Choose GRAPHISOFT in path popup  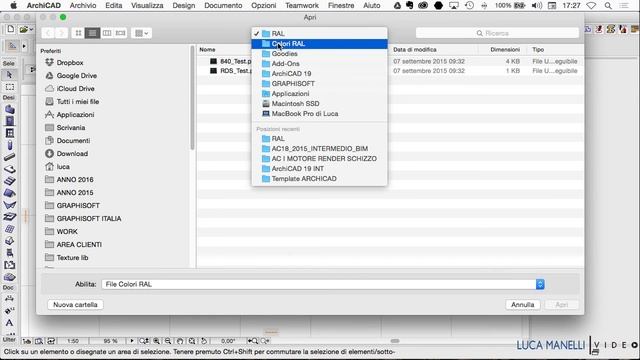320,84
